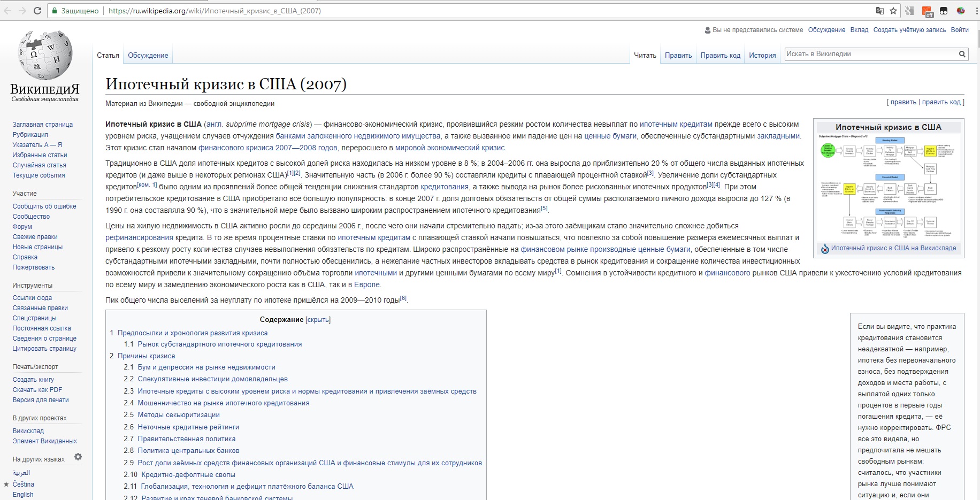The width and height of the screenshot is (980, 500).
Task: Click the Европе link in the text
Action: coord(367,285)
